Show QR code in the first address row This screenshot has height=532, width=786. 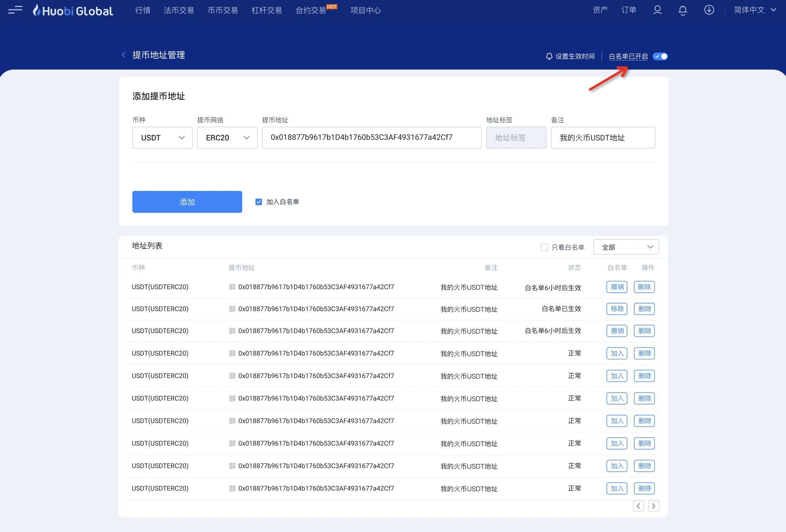point(232,287)
